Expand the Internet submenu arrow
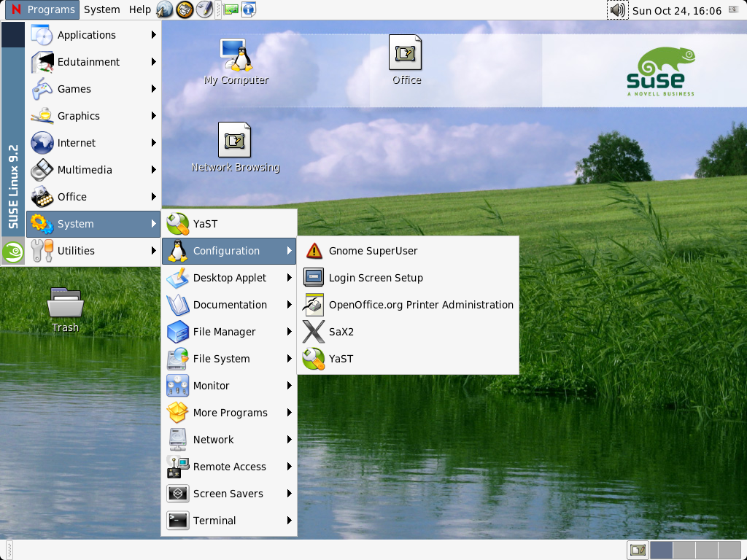747x560 pixels. (153, 143)
